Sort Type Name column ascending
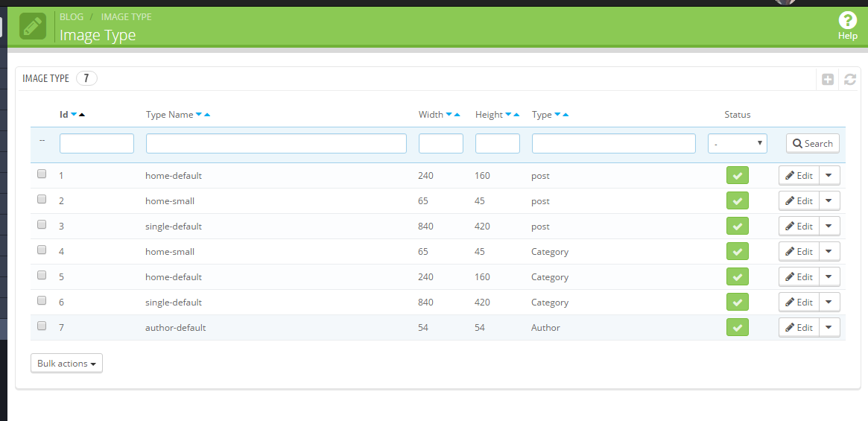Image resolution: width=868 pixels, height=421 pixels. click(207, 115)
